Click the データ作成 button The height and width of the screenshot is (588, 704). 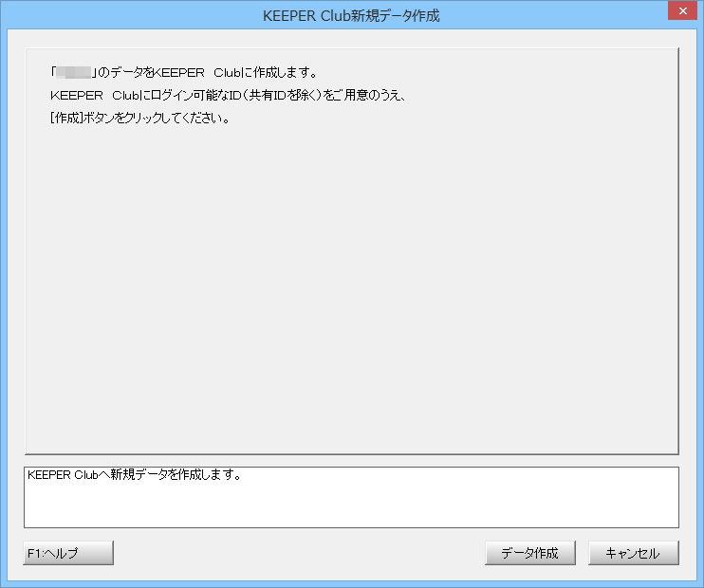pyautogui.click(x=529, y=553)
